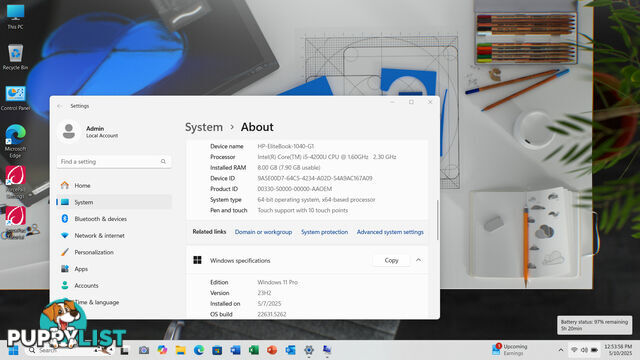Show hidden icons in system tray
Screen dimensions: 640x360
pyautogui.click(x=560, y=350)
